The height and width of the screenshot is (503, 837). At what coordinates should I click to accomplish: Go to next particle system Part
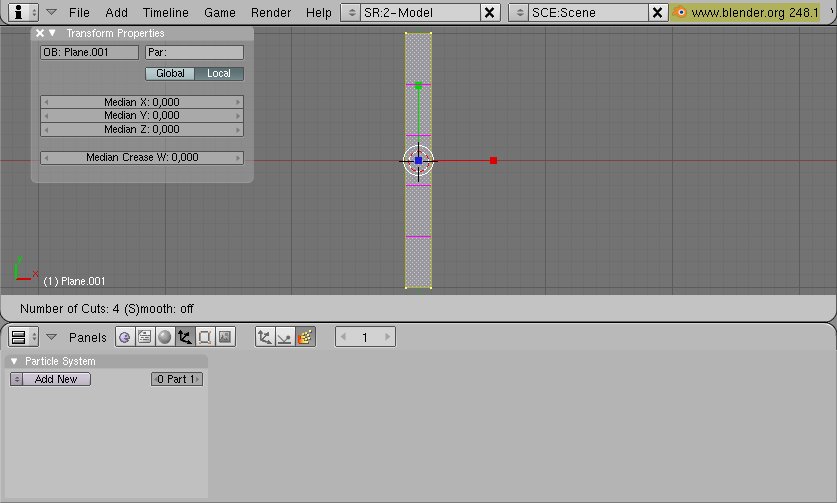[x=198, y=379]
